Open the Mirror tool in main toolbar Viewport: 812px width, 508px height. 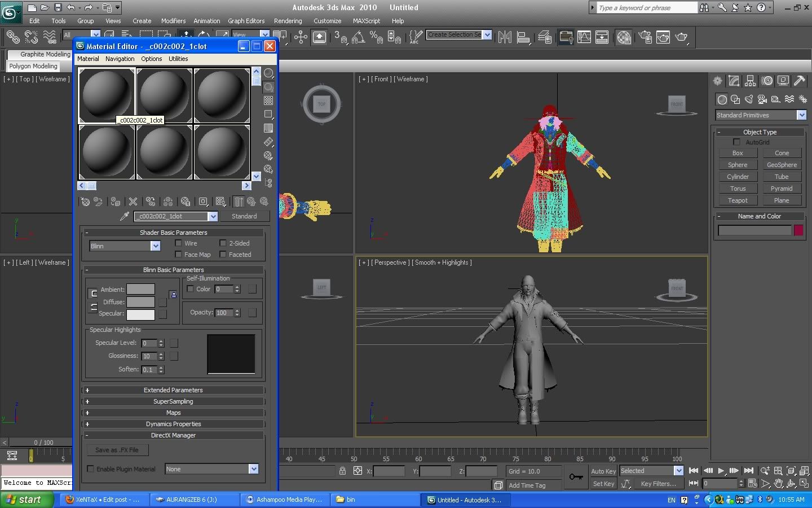(505, 37)
